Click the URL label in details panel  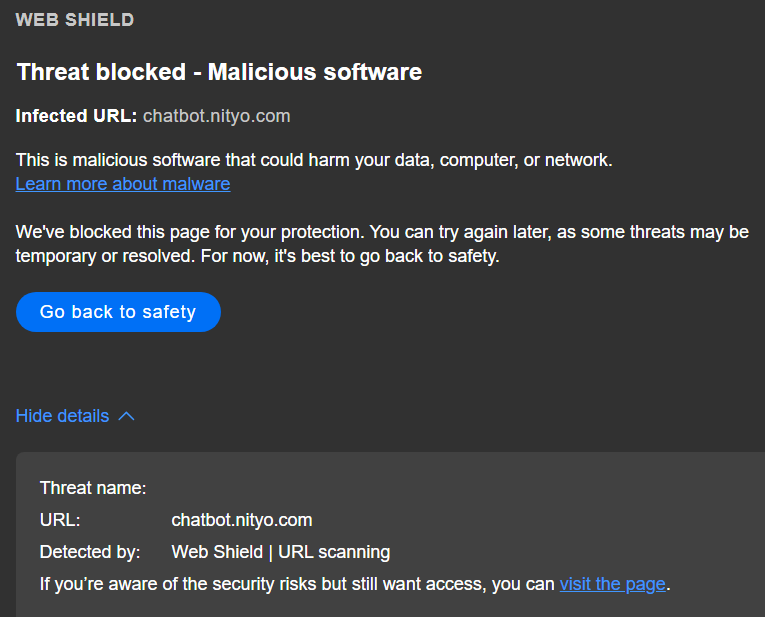pyautogui.click(x=60, y=520)
